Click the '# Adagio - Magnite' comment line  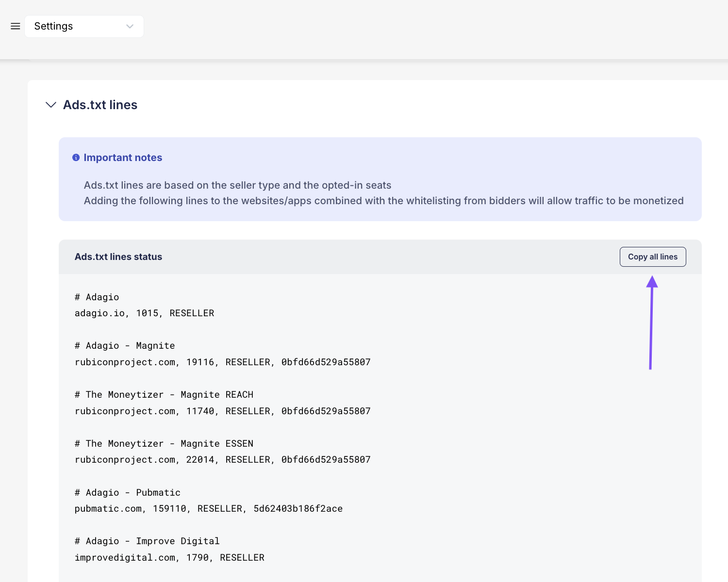click(125, 346)
